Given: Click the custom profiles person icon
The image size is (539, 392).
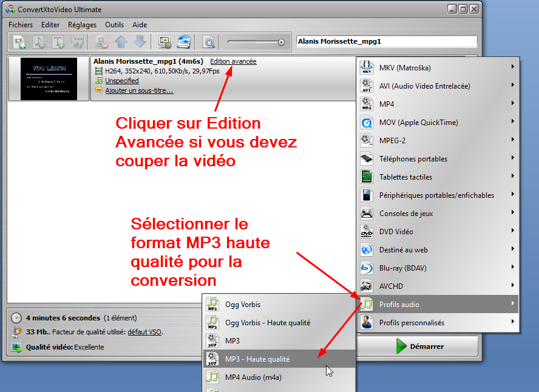Looking at the screenshot, I should click(x=367, y=322).
